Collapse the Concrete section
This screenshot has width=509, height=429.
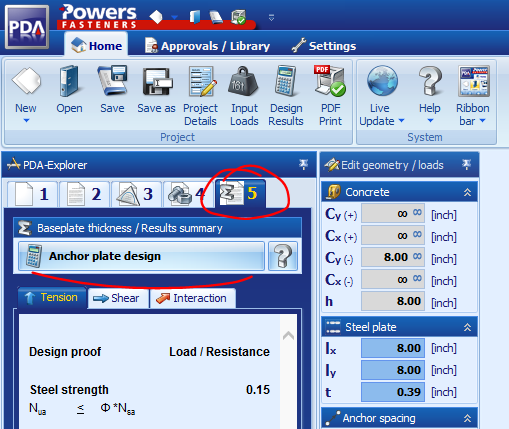point(467,192)
